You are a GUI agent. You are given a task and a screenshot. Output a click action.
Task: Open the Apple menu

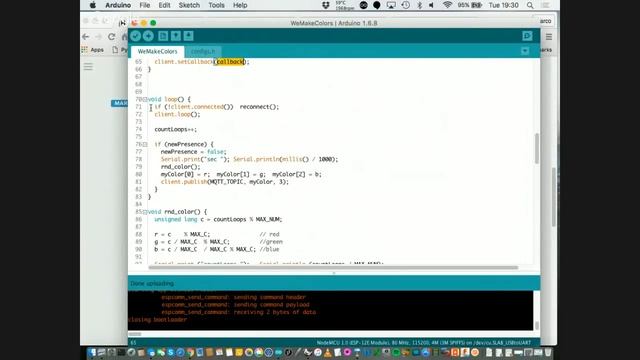click(93, 5)
